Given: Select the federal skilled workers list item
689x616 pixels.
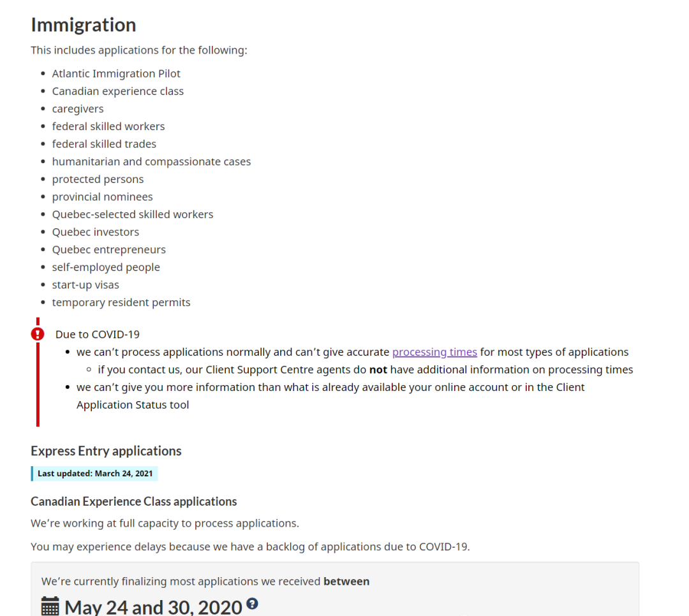Looking at the screenshot, I should (108, 126).
